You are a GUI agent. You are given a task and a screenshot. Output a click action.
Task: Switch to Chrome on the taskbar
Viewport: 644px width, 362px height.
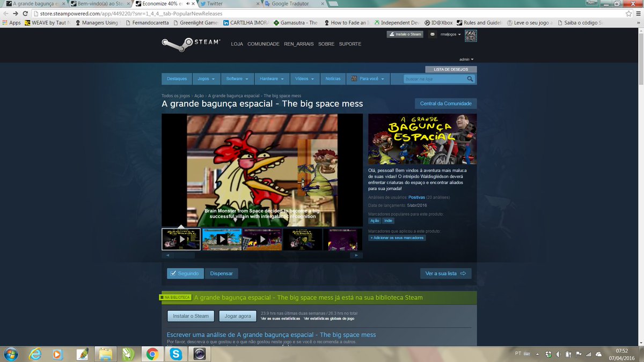[152, 354]
